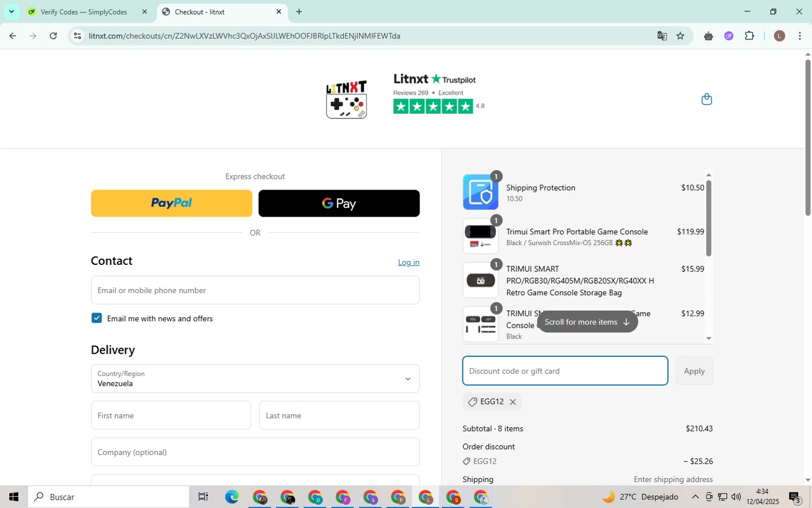Open Windows Task View icon
The image size is (812, 508).
pos(203,497)
